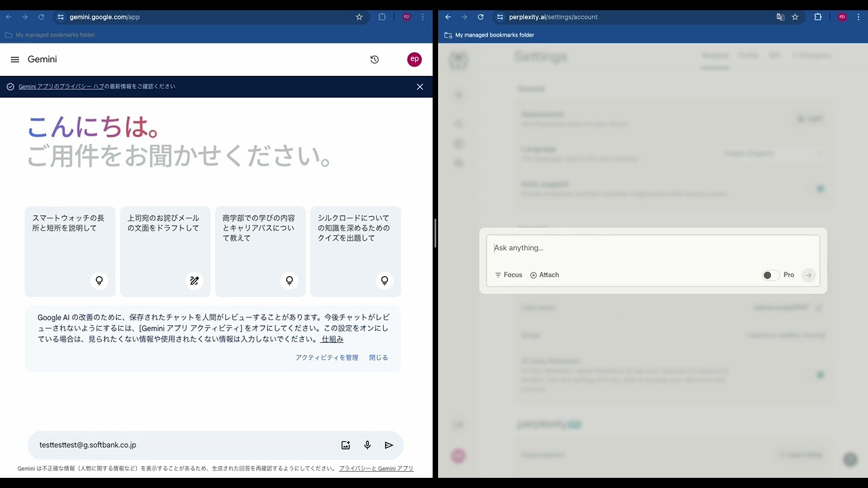Open Chrome profile in Perplexity window toolbar
Screen dimensions: 868x488
[842, 17]
